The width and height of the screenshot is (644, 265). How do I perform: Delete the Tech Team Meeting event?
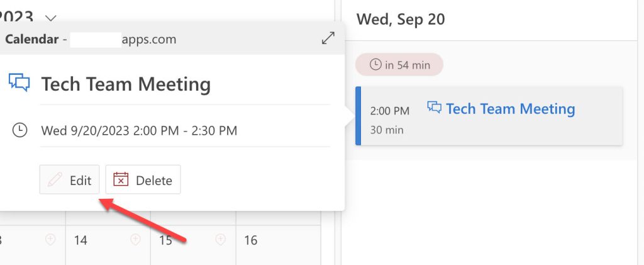pyautogui.click(x=143, y=180)
